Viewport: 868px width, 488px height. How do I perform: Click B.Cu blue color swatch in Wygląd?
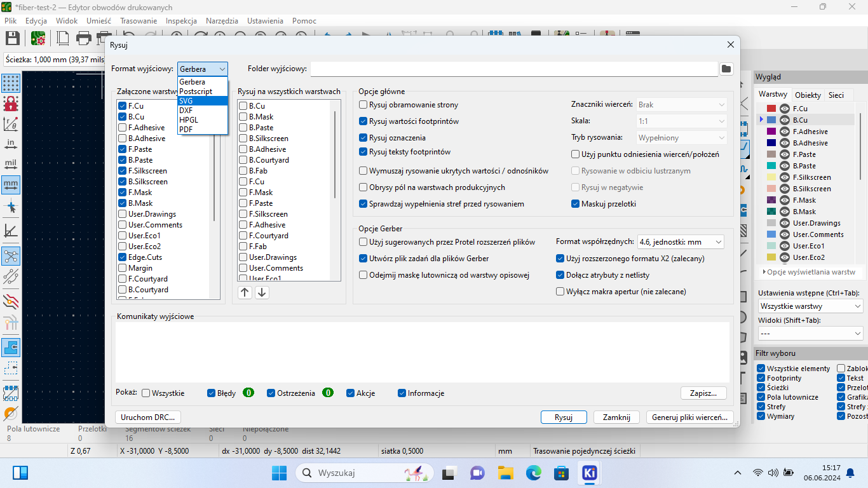click(771, 120)
